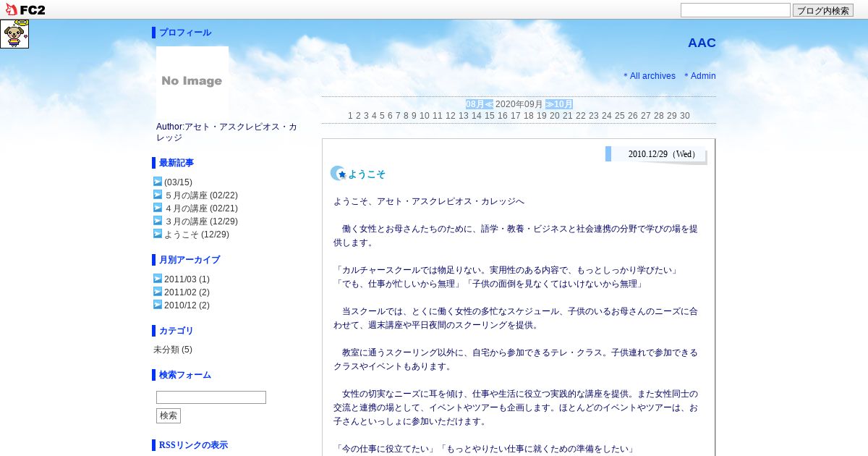The width and height of the screenshot is (868, 456).
Task: Go to next month 10月
Action: [559, 104]
